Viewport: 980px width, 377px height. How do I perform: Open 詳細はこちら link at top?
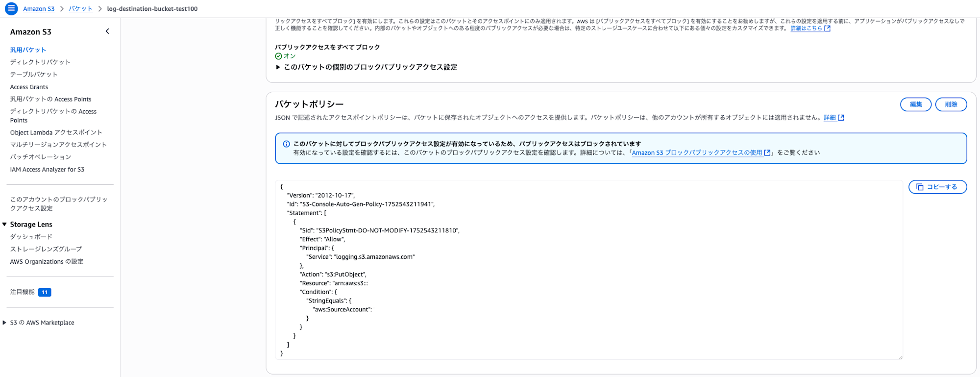pos(806,28)
